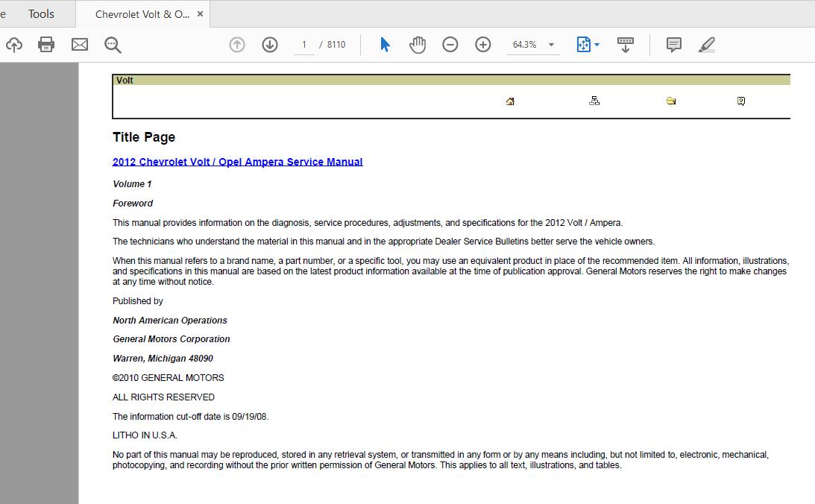
Task: Click the 'Volume 1' text
Action: pyautogui.click(x=132, y=184)
